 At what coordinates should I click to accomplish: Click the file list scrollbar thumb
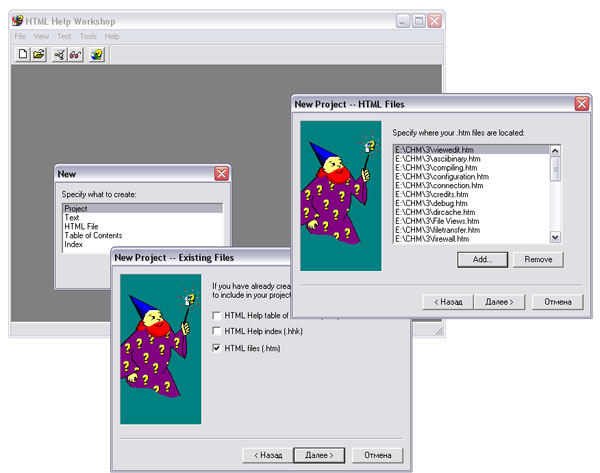point(555,168)
